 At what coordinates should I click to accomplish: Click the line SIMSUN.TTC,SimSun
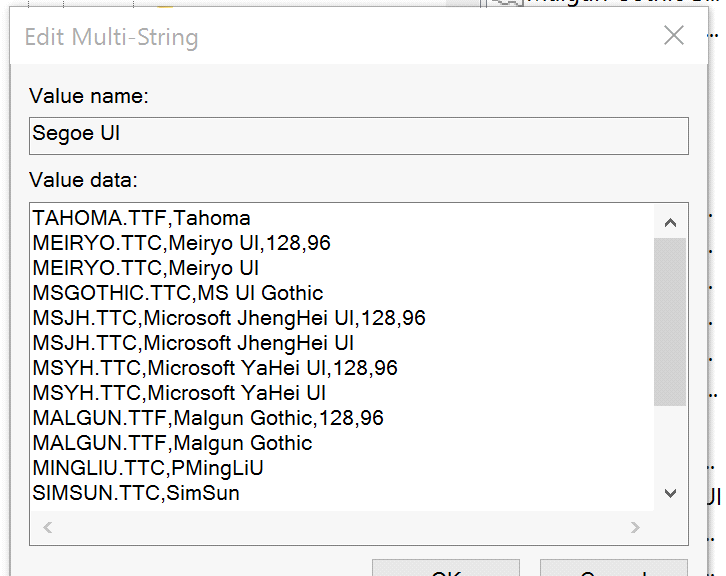[x=136, y=493]
